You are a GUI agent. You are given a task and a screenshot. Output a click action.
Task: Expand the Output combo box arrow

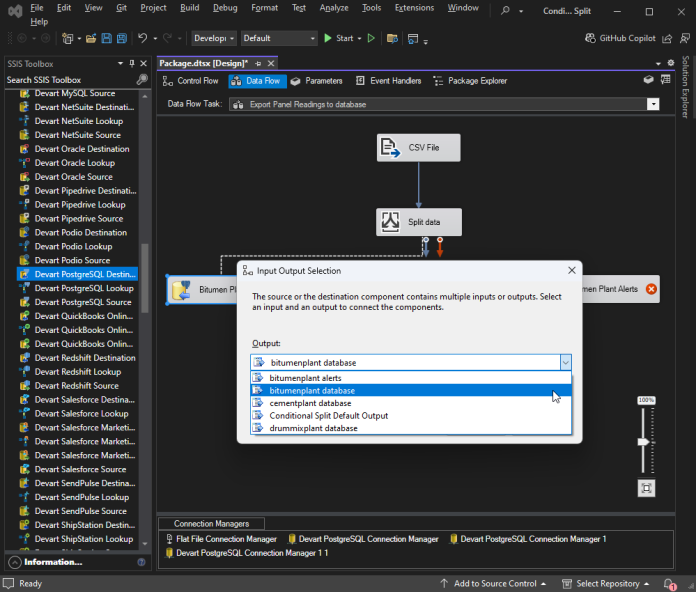coord(566,363)
